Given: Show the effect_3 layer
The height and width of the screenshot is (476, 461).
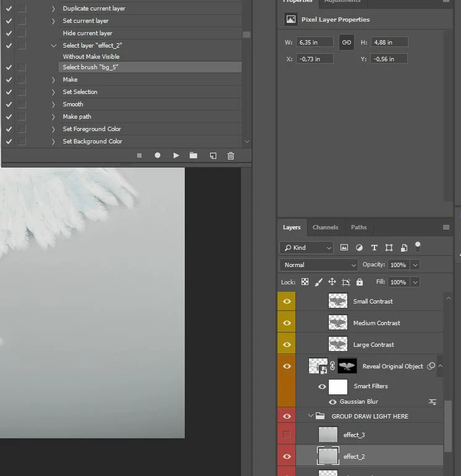Looking at the screenshot, I should pos(287,435).
